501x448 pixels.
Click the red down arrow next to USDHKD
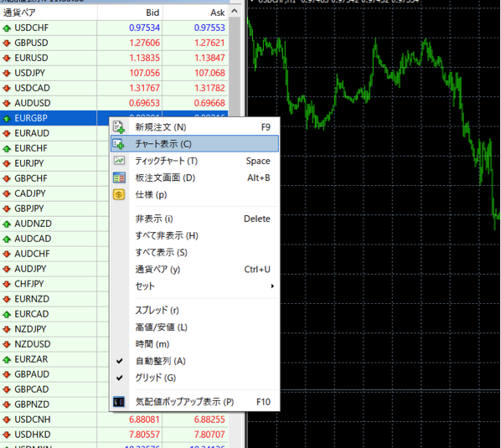(7, 435)
